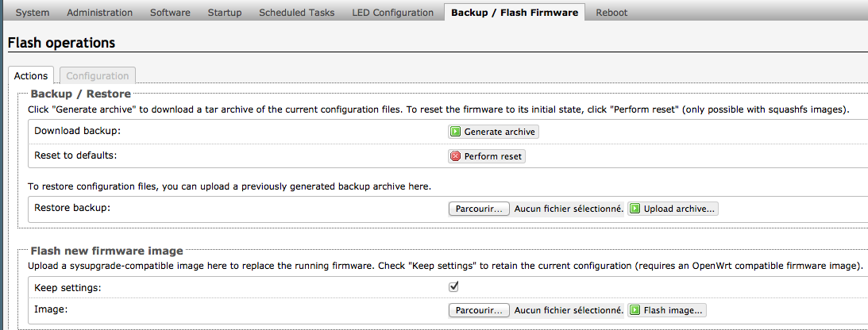
Task: Select the LED Configuration tab
Action: pyautogui.click(x=393, y=12)
